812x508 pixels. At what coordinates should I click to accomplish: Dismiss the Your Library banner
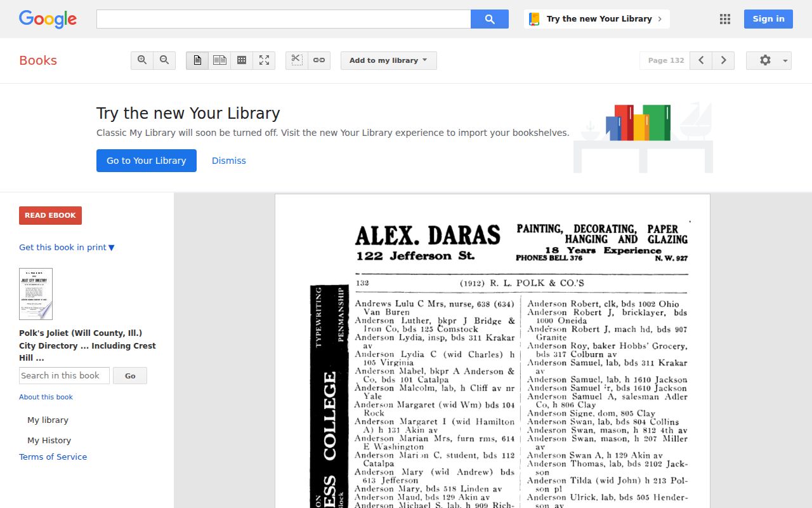point(229,161)
